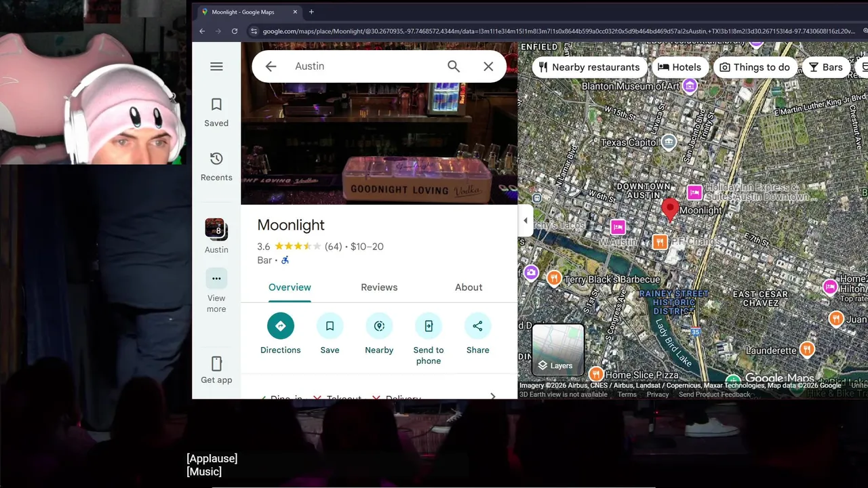Close the Moonlight - Google Maps tab
The height and width of the screenshot is (488, 868).
[x=295, y=12]
